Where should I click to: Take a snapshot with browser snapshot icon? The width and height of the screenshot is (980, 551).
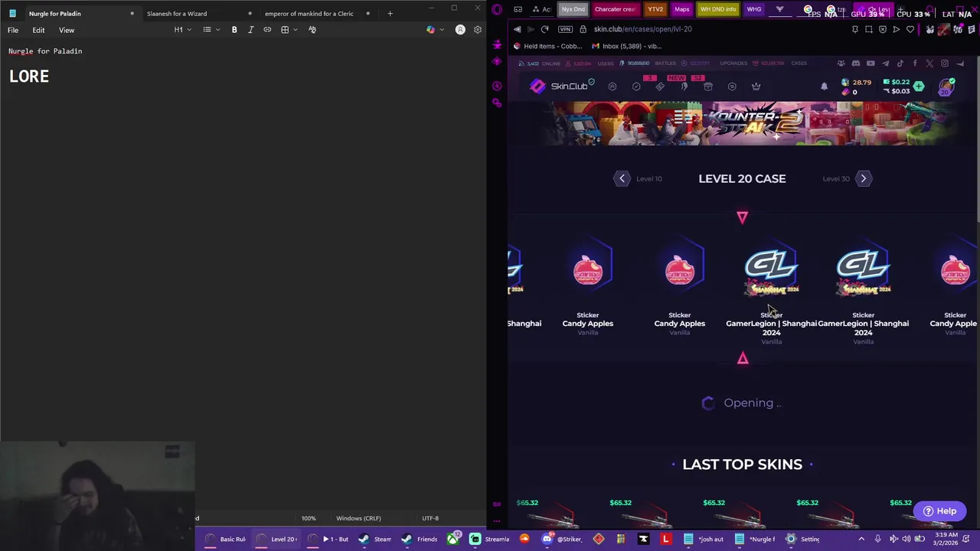869,29
